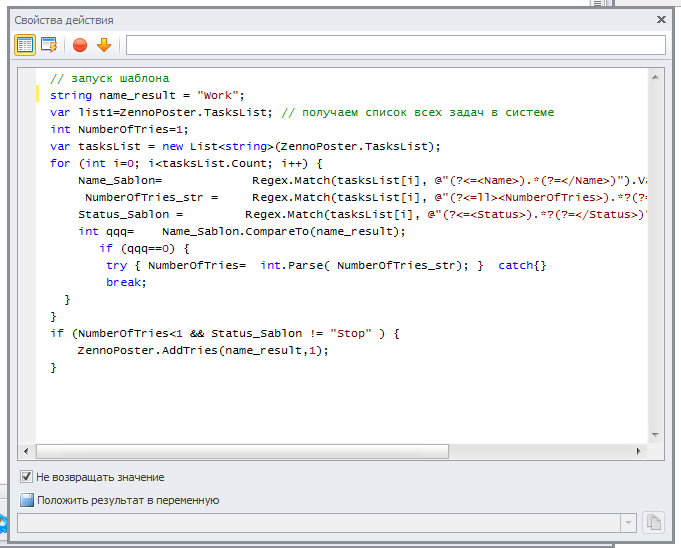Image resolution: width=681 pixels, height=548 pixels.
Task: Click the 'var list1=ZennoPoster.TasksList;' code
Action: click(x=161, y=112)
